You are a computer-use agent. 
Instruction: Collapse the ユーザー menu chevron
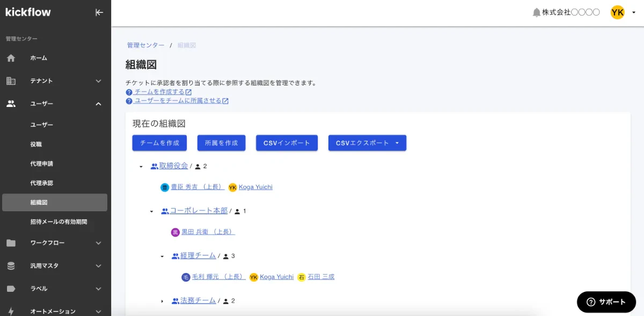[98, 104]
